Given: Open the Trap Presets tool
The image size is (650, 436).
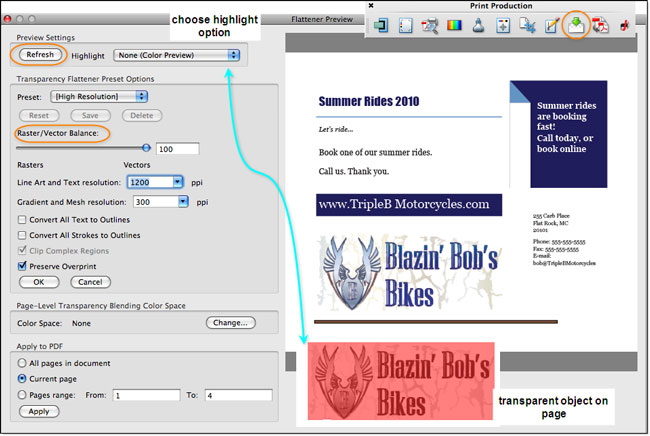Looking at the screenshot, I should click(x=381, y=26).
